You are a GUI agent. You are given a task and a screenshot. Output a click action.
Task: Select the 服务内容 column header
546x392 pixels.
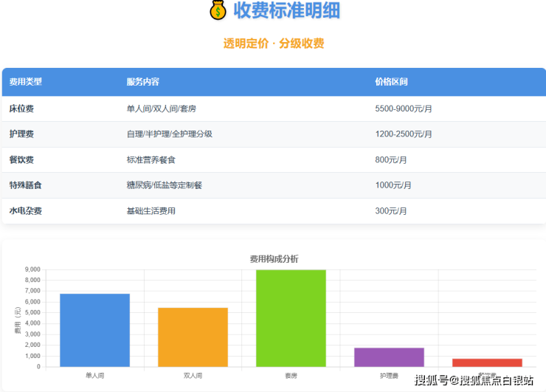tap(143, 82)
